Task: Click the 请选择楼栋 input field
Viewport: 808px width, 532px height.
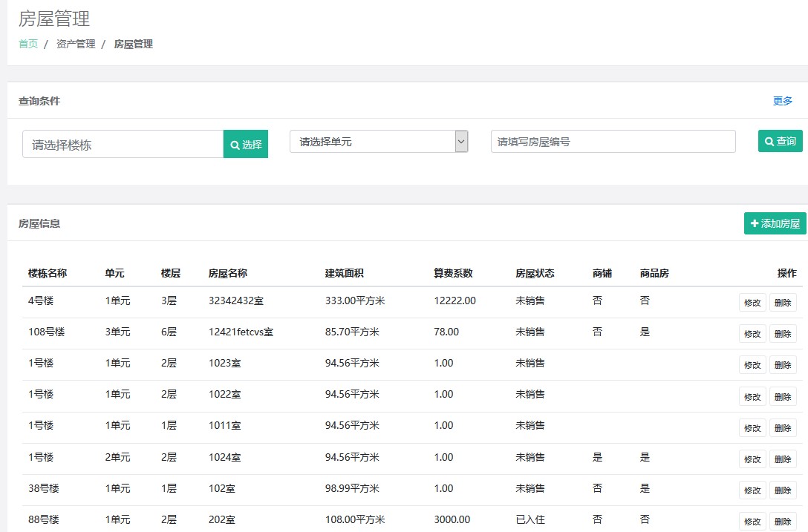Action: [123, 144]
